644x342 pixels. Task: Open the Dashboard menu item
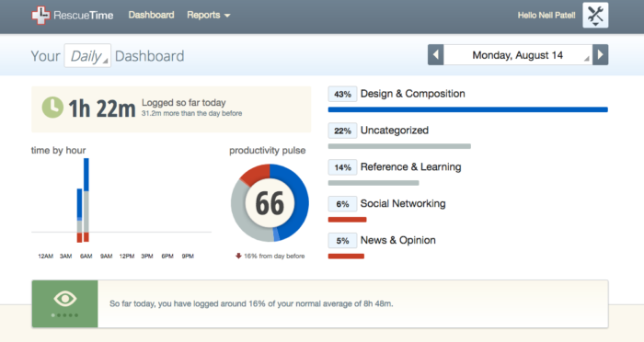[x=151, y=15]
